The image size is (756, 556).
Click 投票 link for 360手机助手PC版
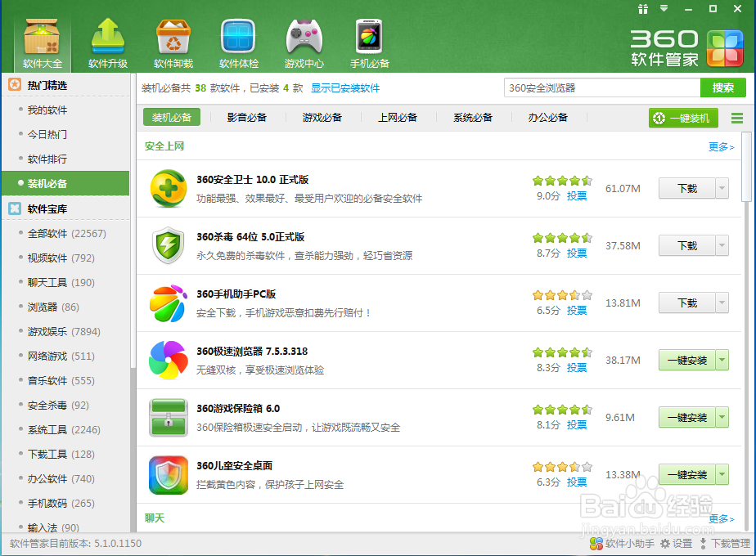577,310
